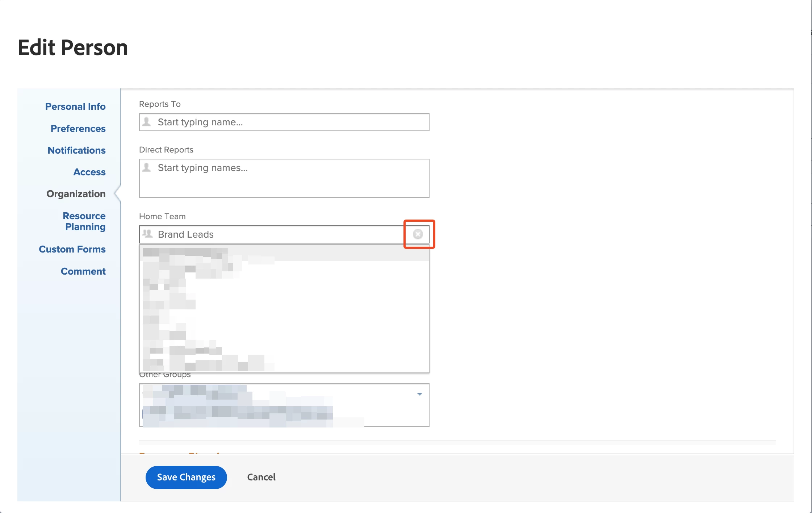Click the person icon in Reports To
The height and width of the screenshot is (513, 812).
coord(147,122)
